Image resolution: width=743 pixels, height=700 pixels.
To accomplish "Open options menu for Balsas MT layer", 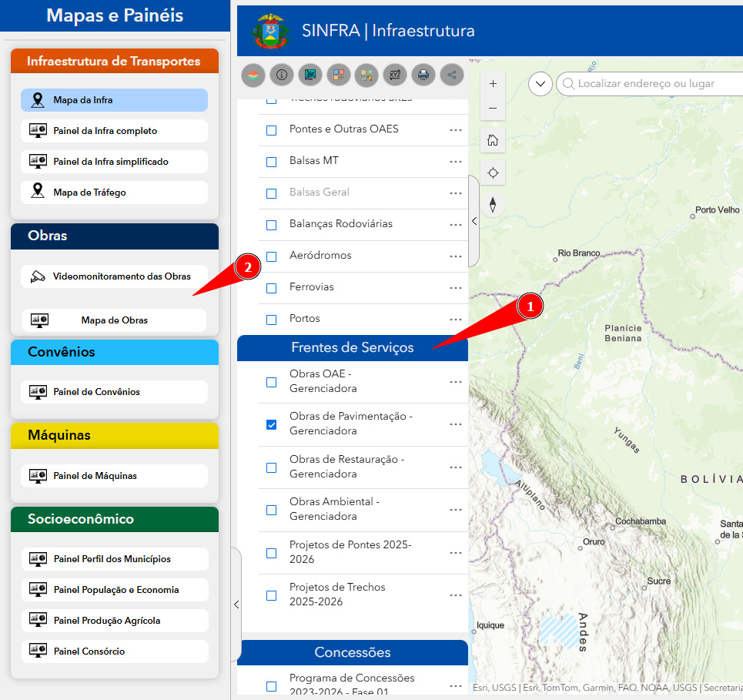I will point(456,162).
